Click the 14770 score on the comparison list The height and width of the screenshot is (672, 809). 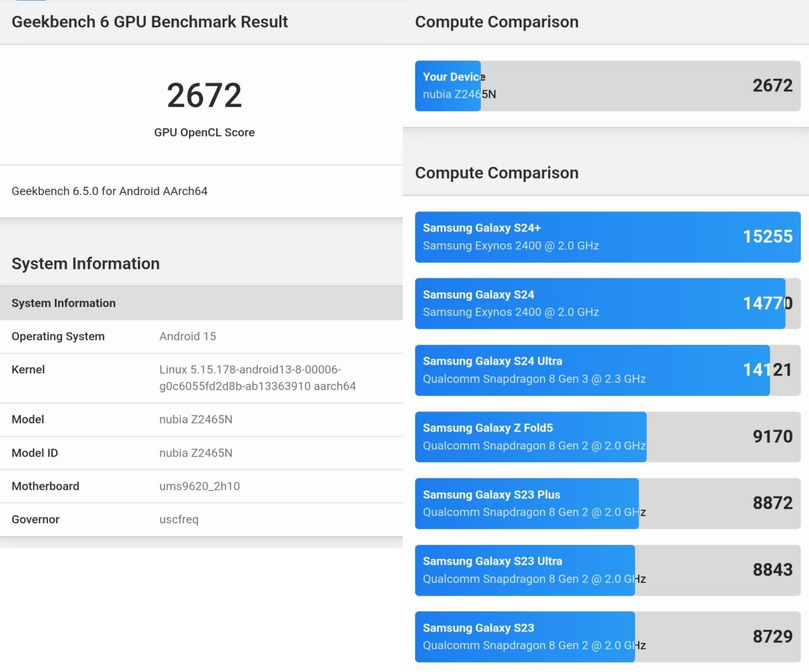pyautogui.click(x=767, y=304)
